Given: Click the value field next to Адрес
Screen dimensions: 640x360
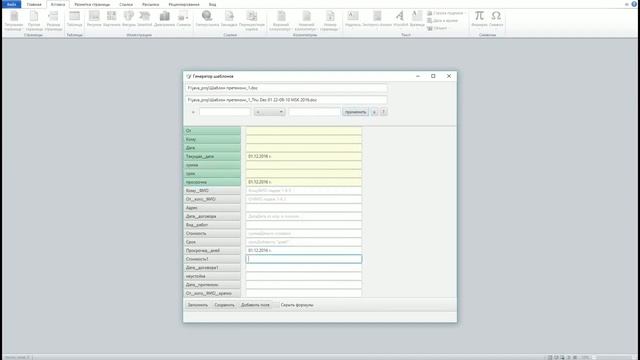Looking at the screenshot, I should point(304,208).
